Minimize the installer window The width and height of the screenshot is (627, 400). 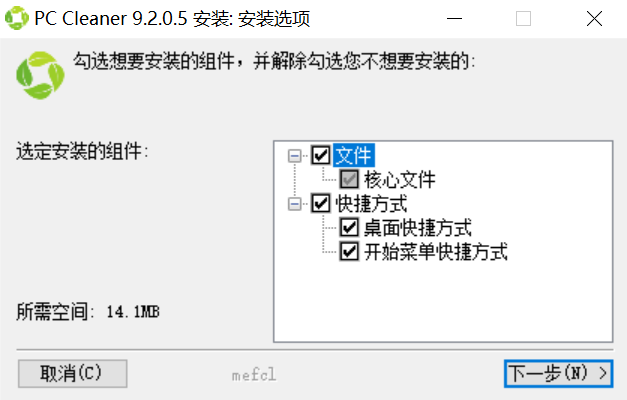[x=454, y=18]
